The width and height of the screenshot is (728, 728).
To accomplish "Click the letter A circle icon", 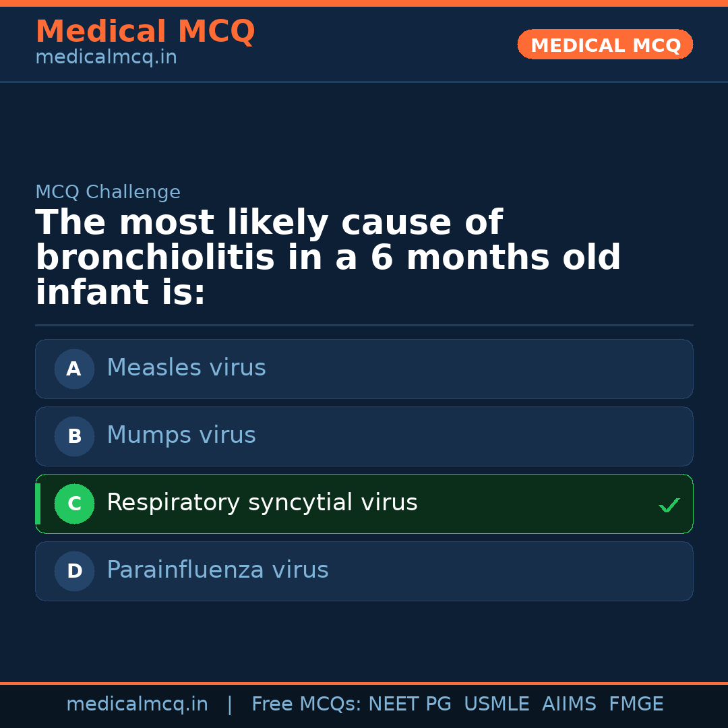I will tap(74, 369).
